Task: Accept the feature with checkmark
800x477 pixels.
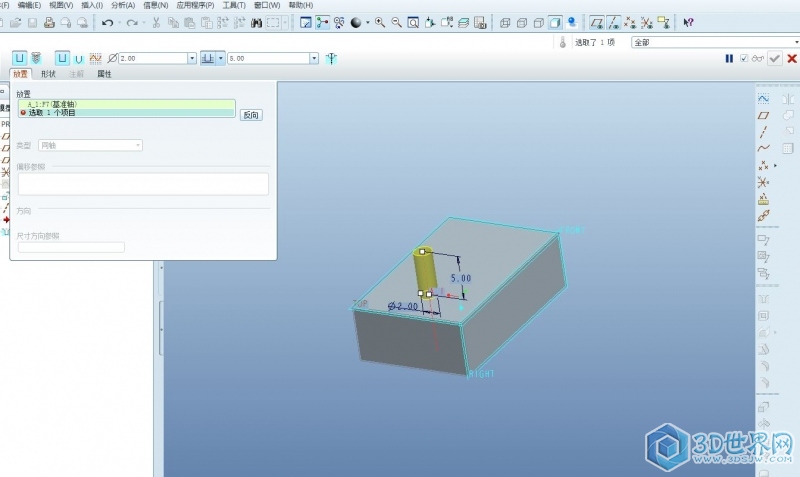Action: (x=774, y=59)
